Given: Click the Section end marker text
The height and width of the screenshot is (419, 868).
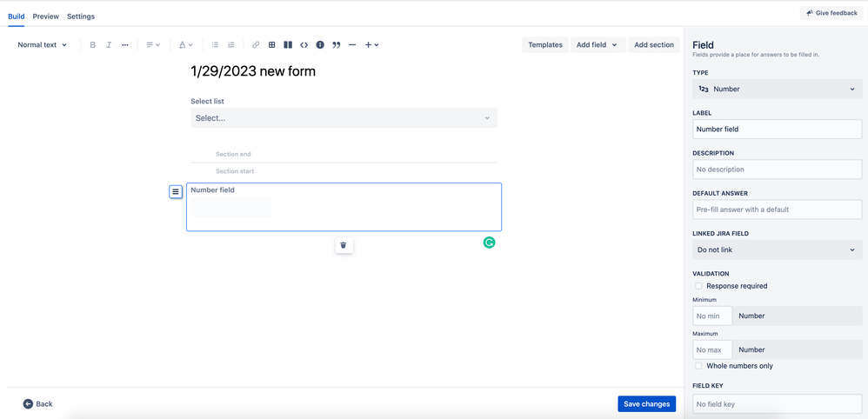Looking at the screenshot, I should (233, 155).
